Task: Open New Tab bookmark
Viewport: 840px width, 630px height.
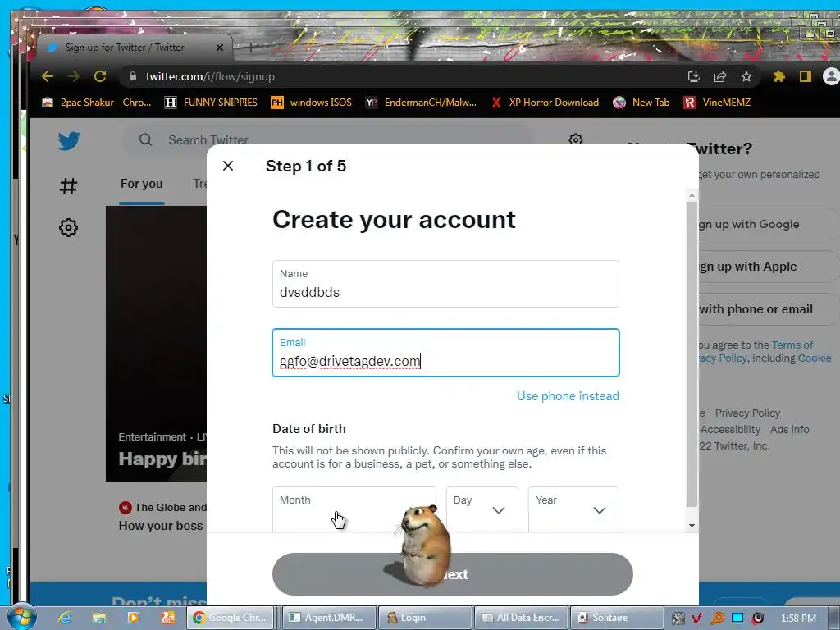Action: click(641, 103)
